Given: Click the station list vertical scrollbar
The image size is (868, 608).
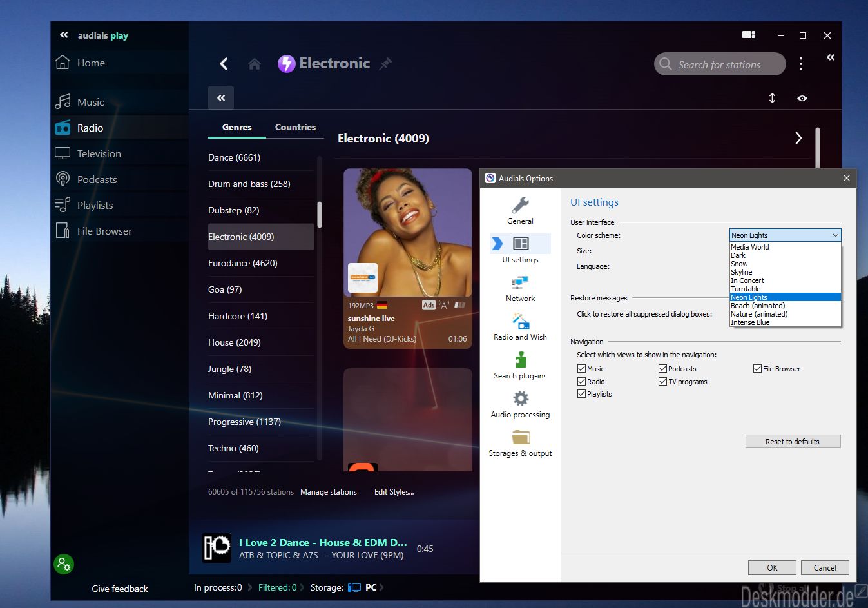Looking at the screenshot, I should 818,148.
